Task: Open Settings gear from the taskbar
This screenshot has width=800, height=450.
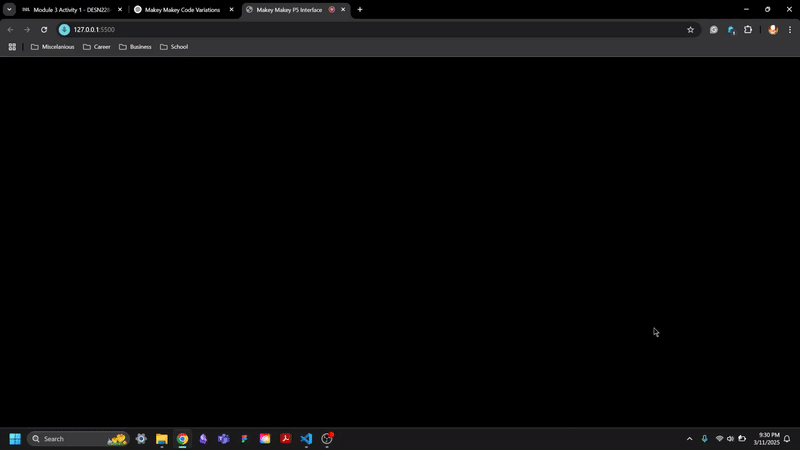Action: [x=141, y=439]
